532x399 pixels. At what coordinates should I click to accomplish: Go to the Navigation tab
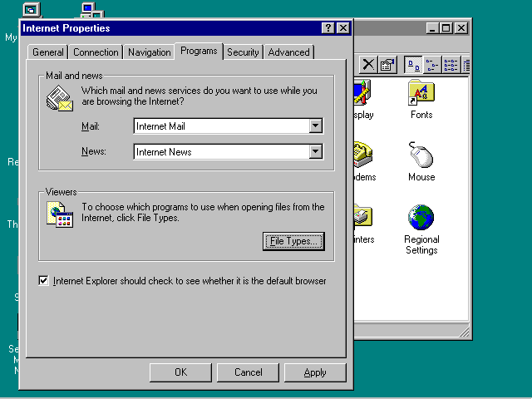tap(150, 52)
